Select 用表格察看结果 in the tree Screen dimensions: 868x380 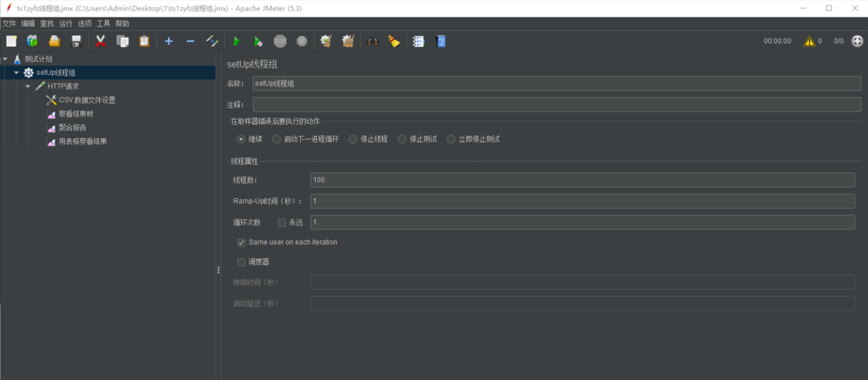coord(83,141)
